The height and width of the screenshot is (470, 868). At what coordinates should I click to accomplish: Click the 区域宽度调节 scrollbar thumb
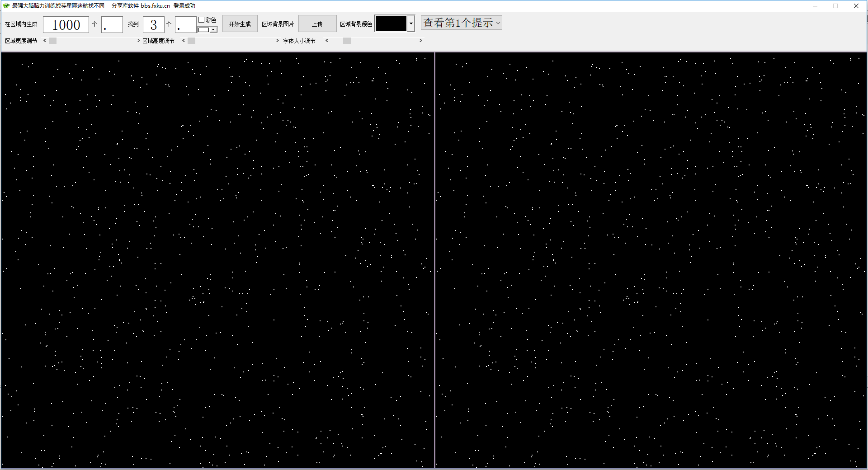[53, 41]
